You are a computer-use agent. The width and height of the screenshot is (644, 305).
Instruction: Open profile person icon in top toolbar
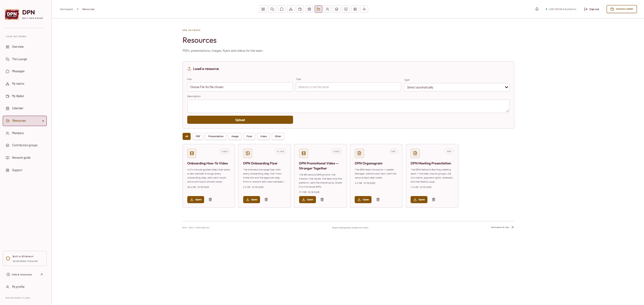coord(364,9)
